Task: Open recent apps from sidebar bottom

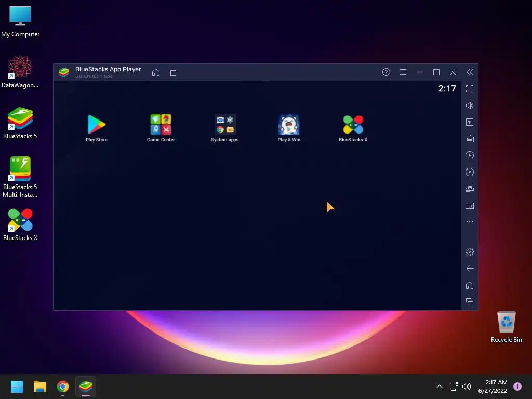Action: [x=470, y=302]
